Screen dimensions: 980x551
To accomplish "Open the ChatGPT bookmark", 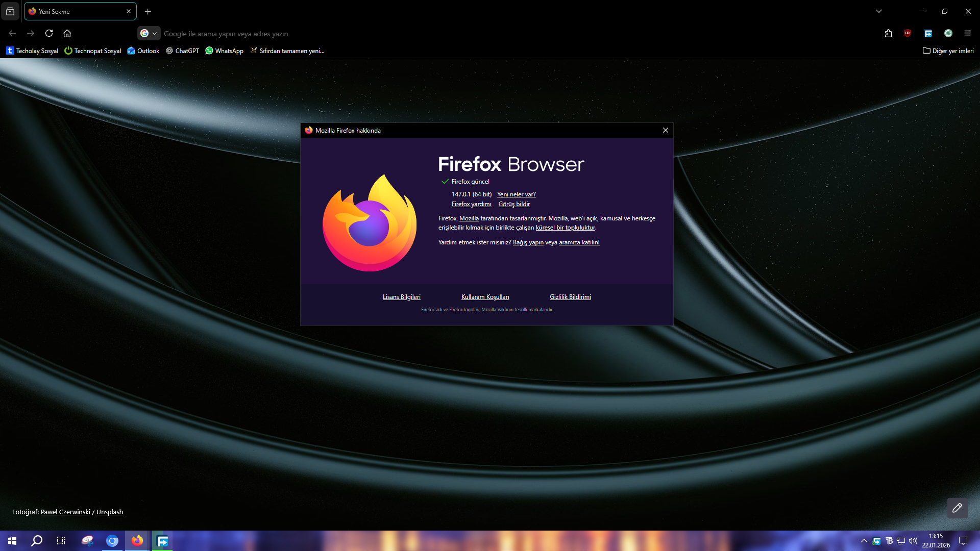I will [182, 51].
